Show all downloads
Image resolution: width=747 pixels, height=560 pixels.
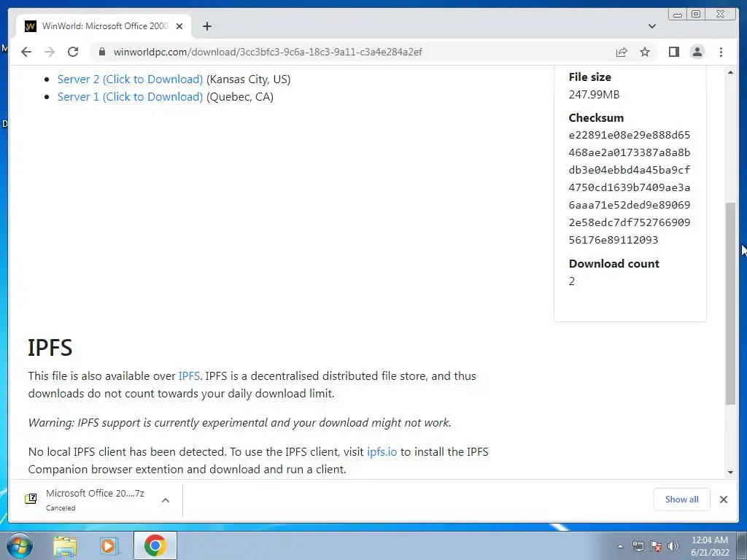coord(682,499)
